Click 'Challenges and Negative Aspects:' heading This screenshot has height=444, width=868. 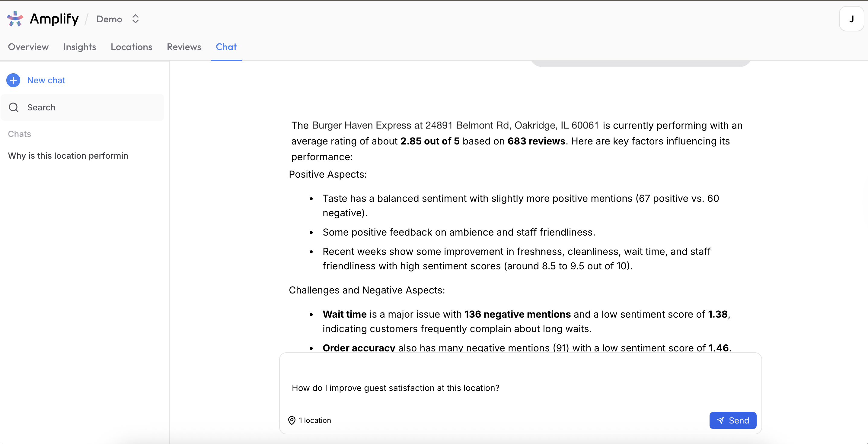(x=367, y=290)
